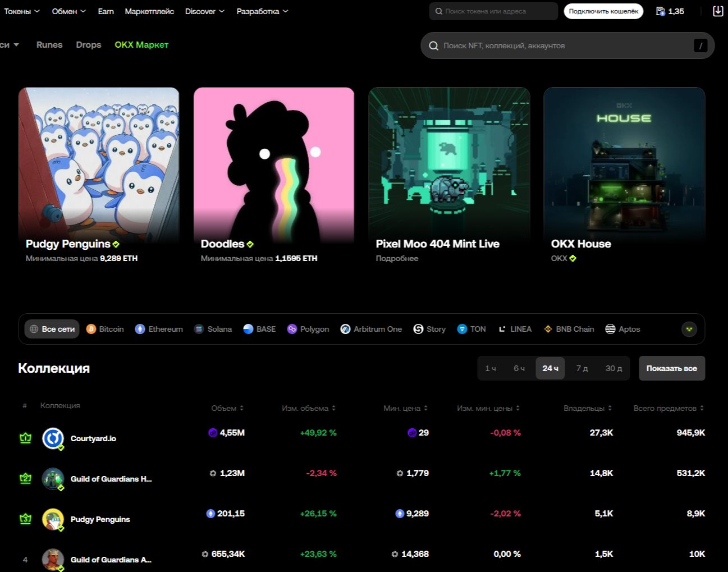Sort table by Мин. цена column
This screenshot has width=728, height=572.
(x=406, y=408)
